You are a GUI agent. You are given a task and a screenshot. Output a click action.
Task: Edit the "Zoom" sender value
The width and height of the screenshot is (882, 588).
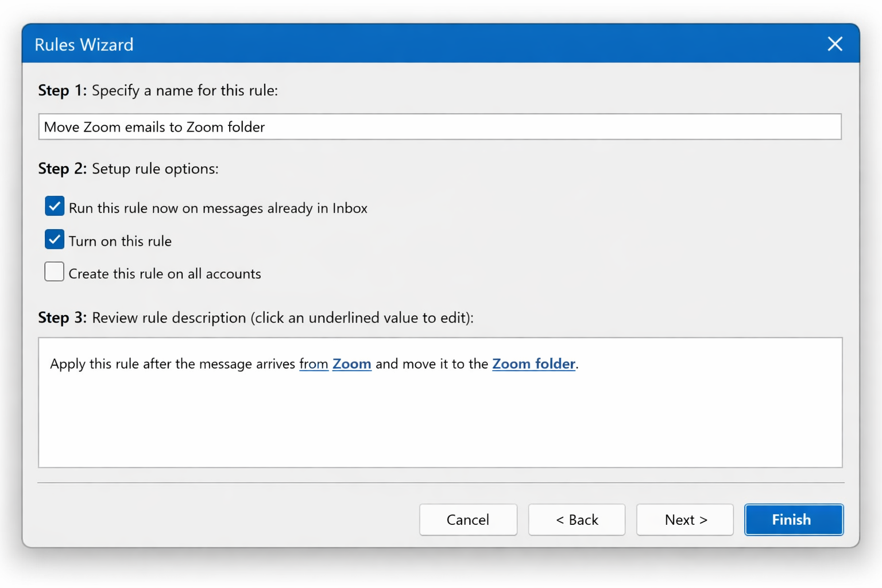(x=351, y=363)
